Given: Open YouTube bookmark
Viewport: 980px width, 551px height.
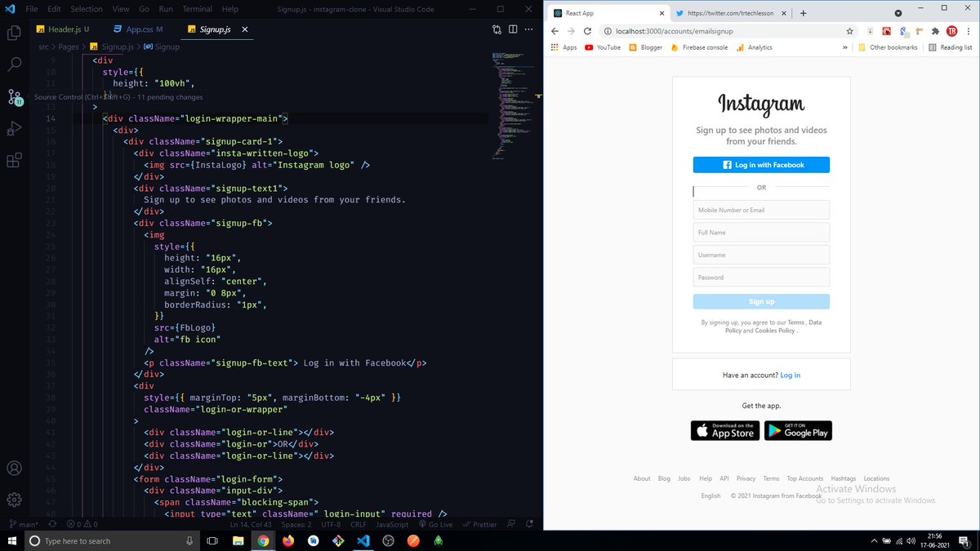Looking at the screenshot, I should [x=603, y=47].
